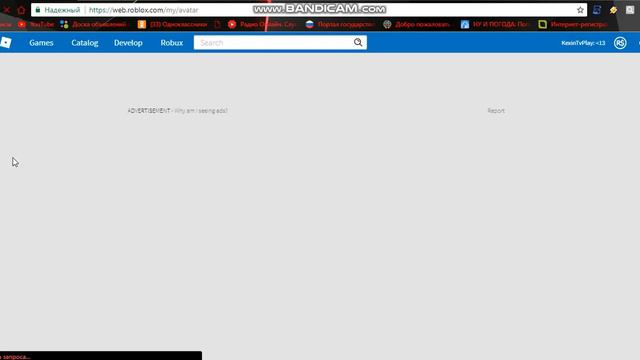Click the Report ad link
The height and width of the screenshot is (360, 640).
coord(496,111)
